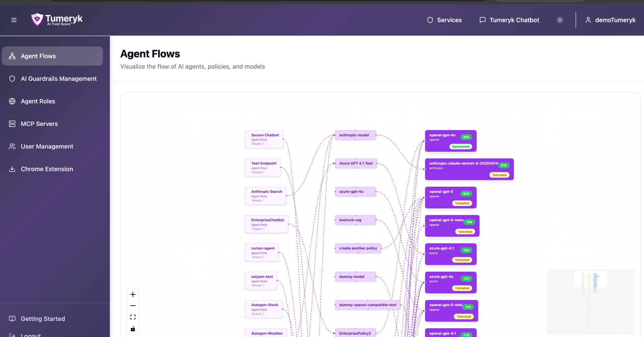
Task: Open the hamburger sidebar menu
Action: (x=14, y=20)
